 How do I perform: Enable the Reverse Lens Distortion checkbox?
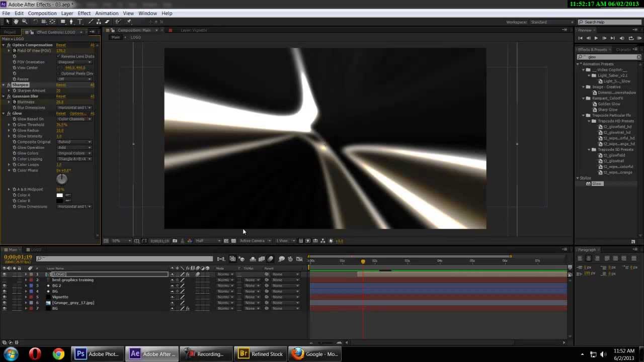pos(59,56)
